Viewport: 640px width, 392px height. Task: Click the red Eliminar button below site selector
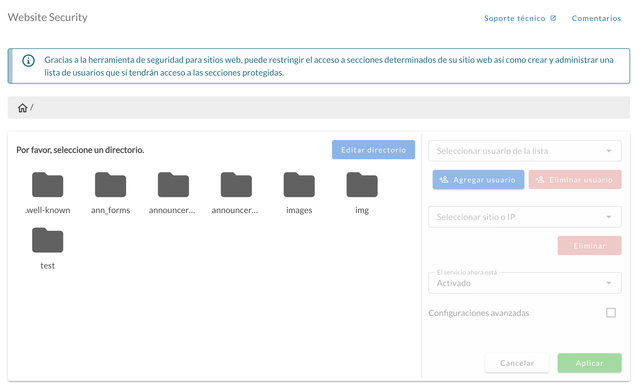pyautogui.click(x=590, y=246)
